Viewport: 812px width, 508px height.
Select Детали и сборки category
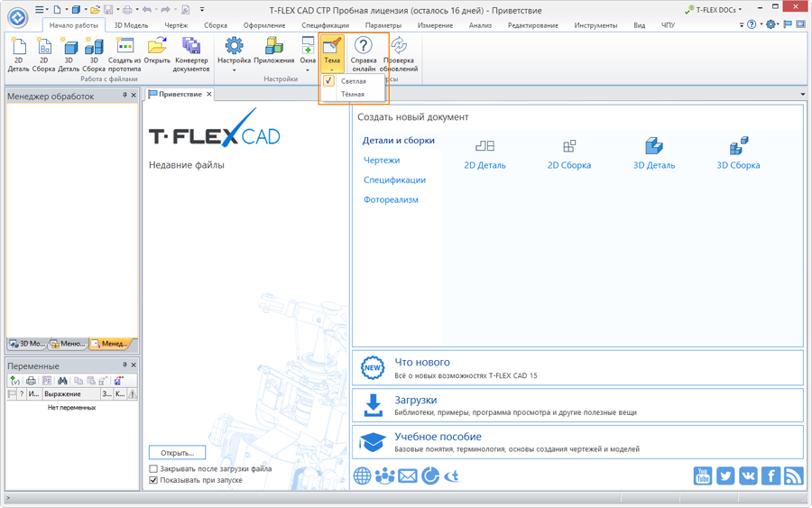click(398, 141)
